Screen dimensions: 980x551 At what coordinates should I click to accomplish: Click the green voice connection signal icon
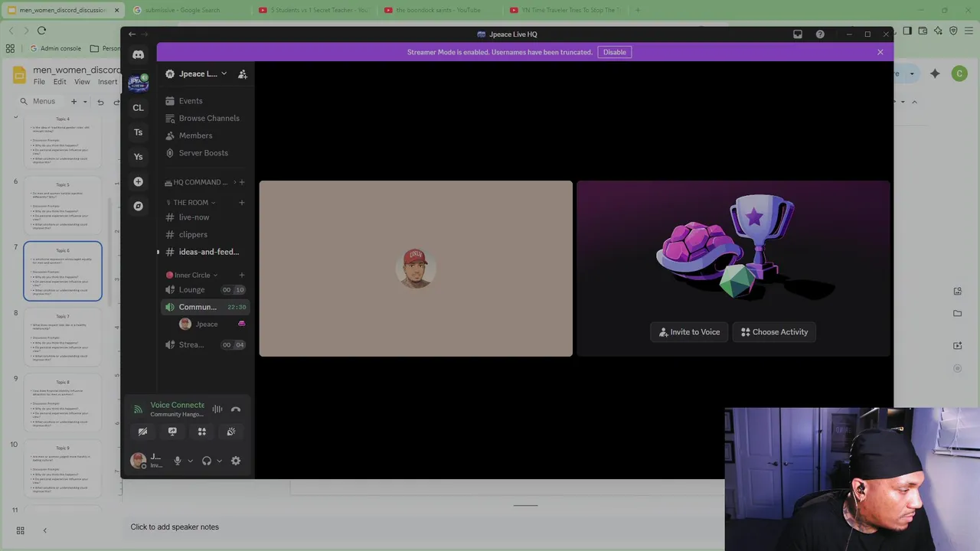[138, 409]
